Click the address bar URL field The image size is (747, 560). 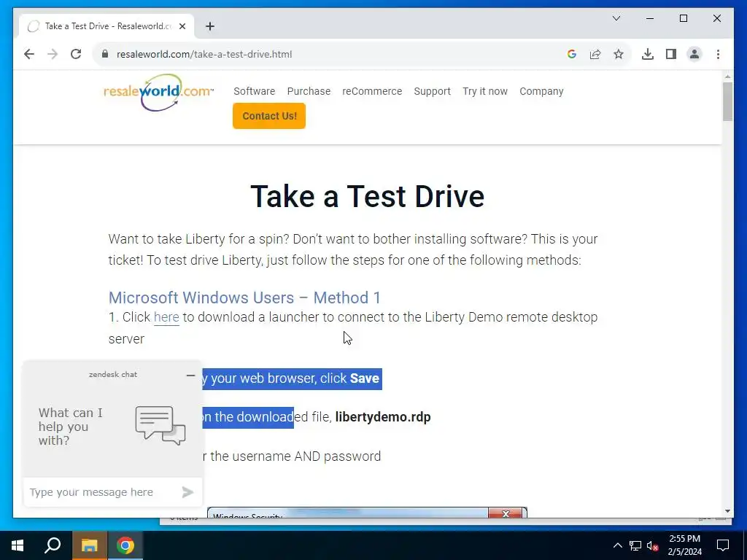333,54
